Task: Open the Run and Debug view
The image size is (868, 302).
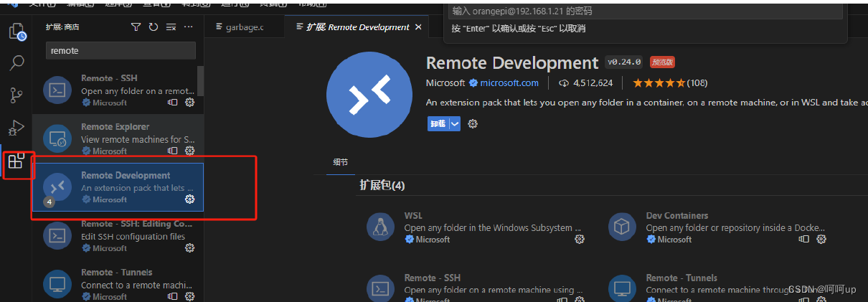Action: tap(16, 128)
